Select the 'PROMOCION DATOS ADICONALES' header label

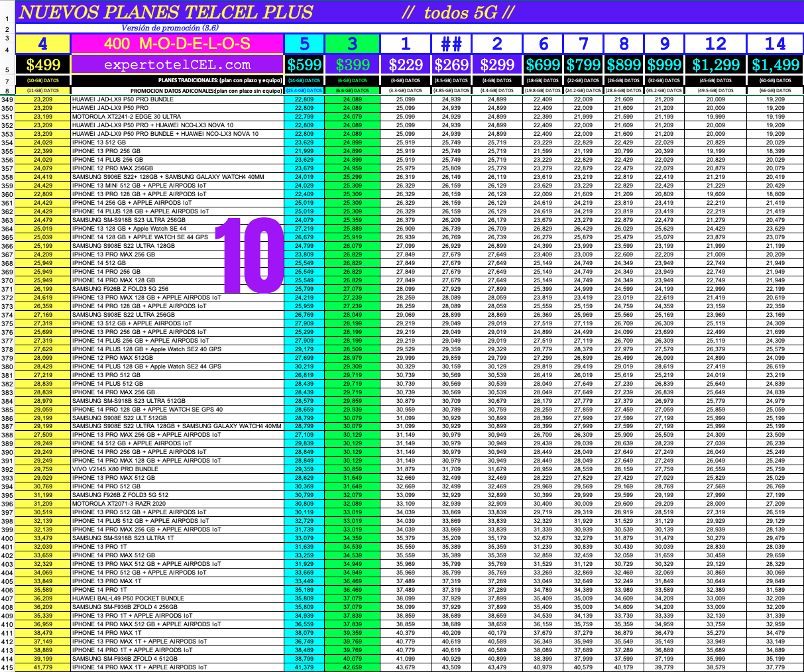177,90
